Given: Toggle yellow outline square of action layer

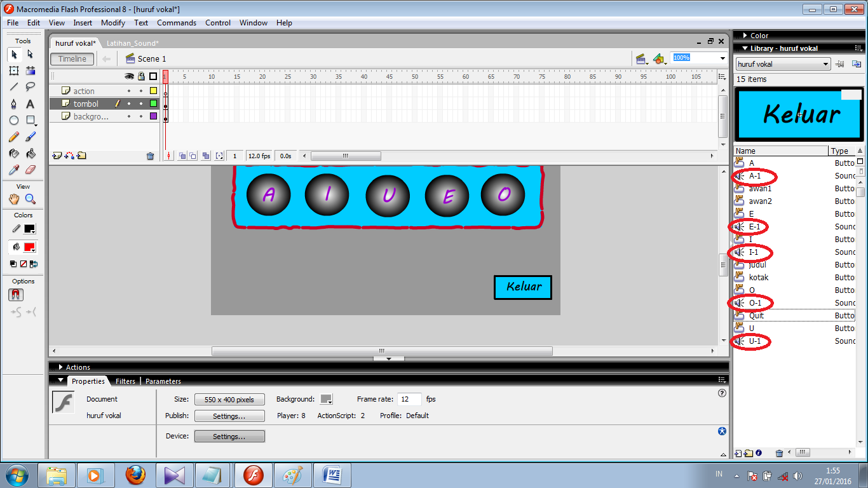Looking at the screenshot, I should point(153,91).
